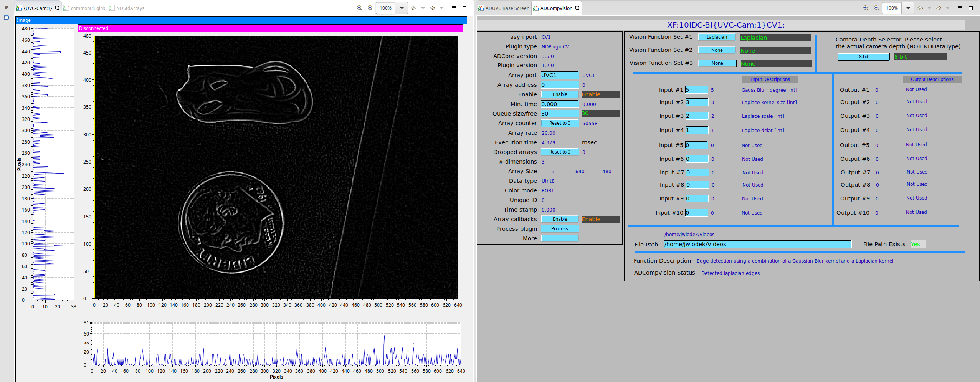This screenshot has height=382, width=980.
Task: Edit the Input #5 field
Action: click(x=696, y=145)
